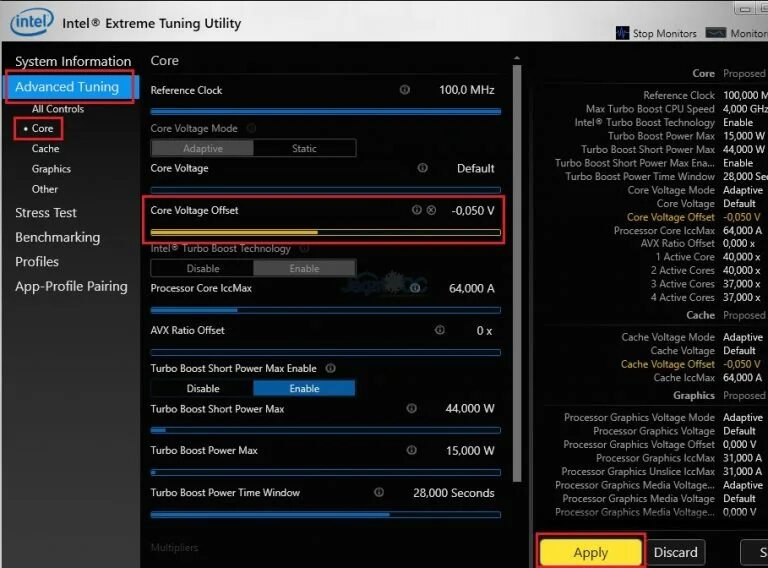Image resolution: width=768 pixels, height=568 pixels.
Task: Reset Core Voltage Offset with X icon
Action: tap(431, 210)
